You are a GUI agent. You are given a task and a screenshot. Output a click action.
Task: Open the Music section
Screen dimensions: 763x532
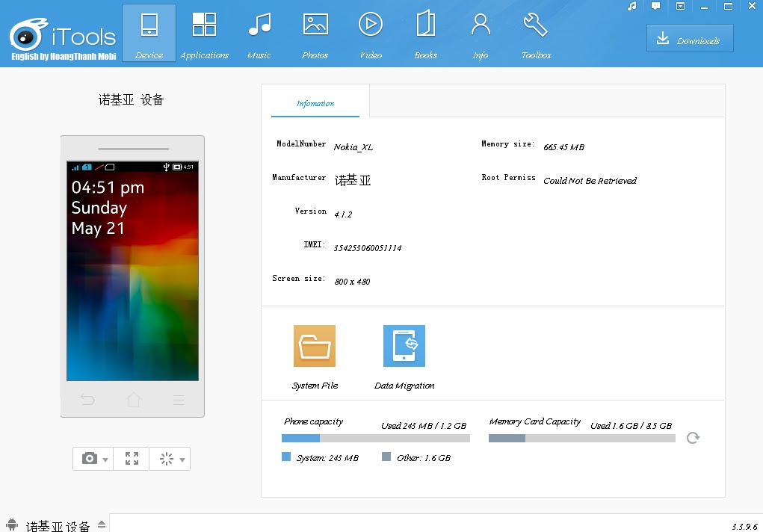tap(259, 33)
